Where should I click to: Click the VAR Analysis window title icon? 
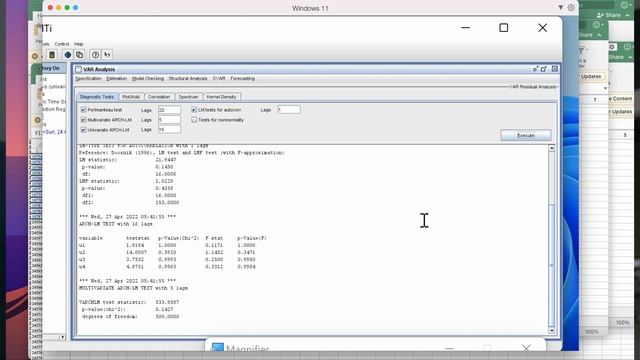[78, 69]
